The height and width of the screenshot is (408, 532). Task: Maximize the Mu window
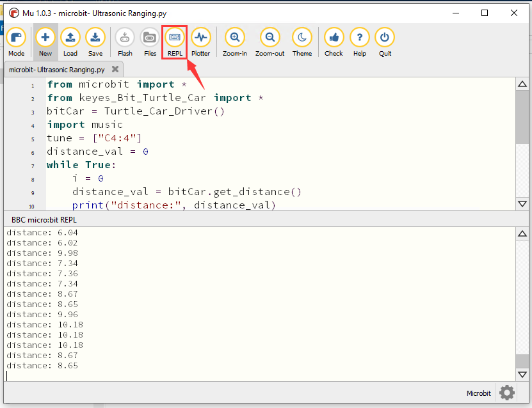[x=485, y=13]
